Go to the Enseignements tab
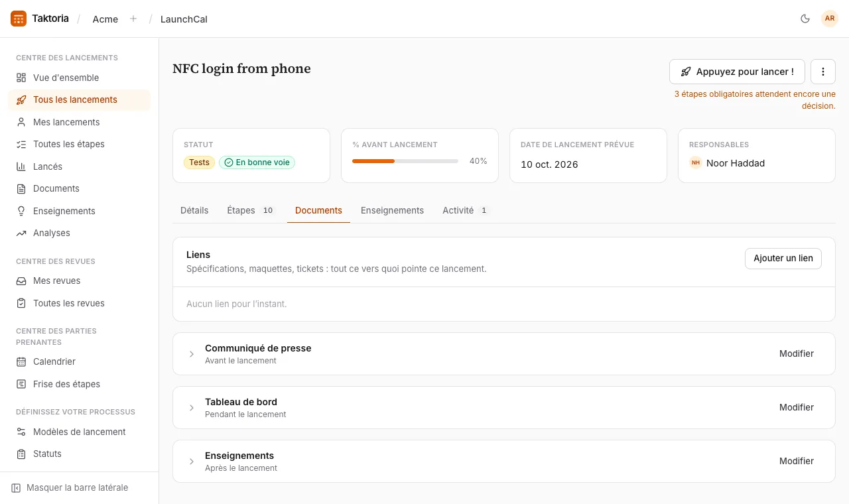 pos(392,210)
